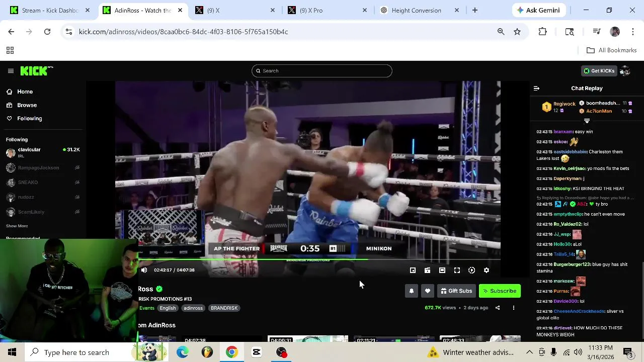
Task: Open CapCut from the taskbar
Action: tap(257, 352)
